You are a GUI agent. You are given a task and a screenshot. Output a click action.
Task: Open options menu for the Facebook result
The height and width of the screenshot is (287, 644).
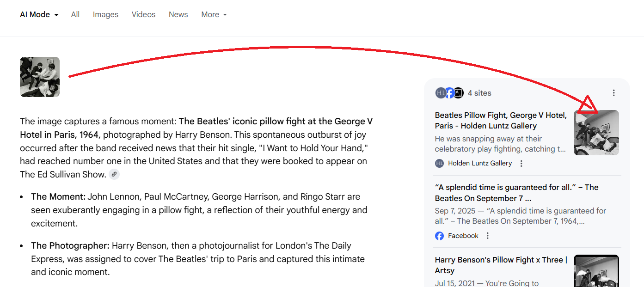(487, 236)
